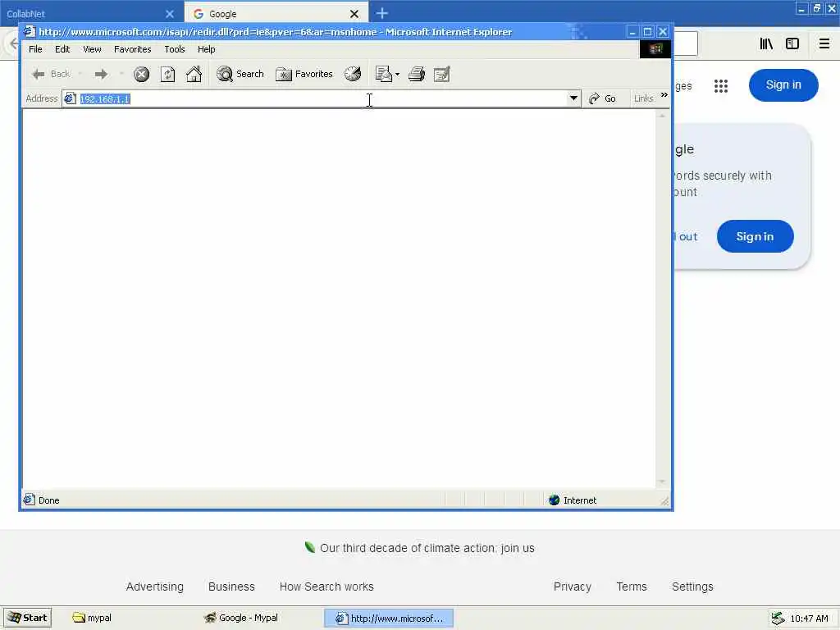This screenshot has width=840, height=630.
Task: Toggle the sidebar icon in Mypal toolbar
Action: [792, 44]
